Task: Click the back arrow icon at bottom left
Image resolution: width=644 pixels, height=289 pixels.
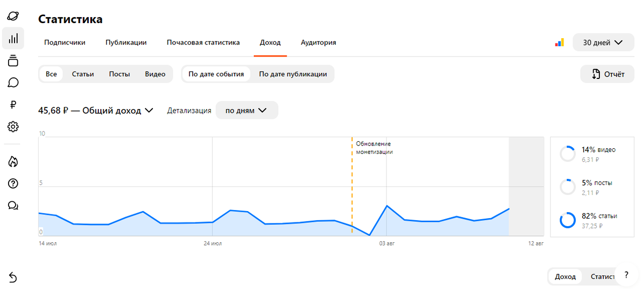Action: (x=13, y=277)
